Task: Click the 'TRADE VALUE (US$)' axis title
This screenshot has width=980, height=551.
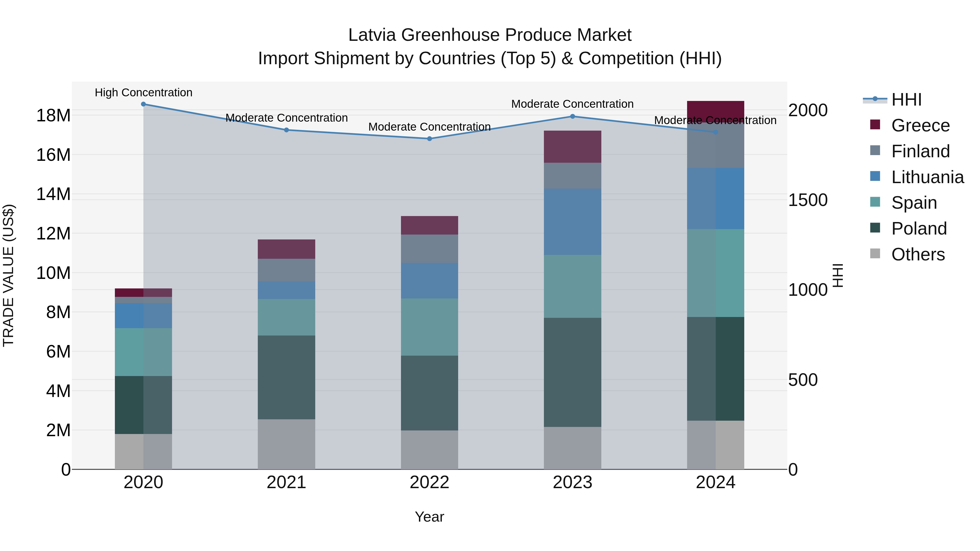Action: [8, 275]
